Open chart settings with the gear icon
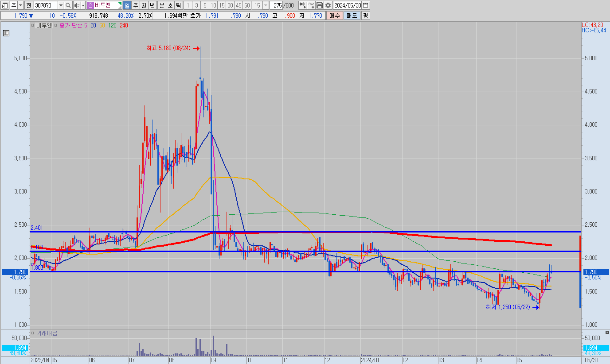This screenshot has height=364, width=610. [x=328, y=5]
